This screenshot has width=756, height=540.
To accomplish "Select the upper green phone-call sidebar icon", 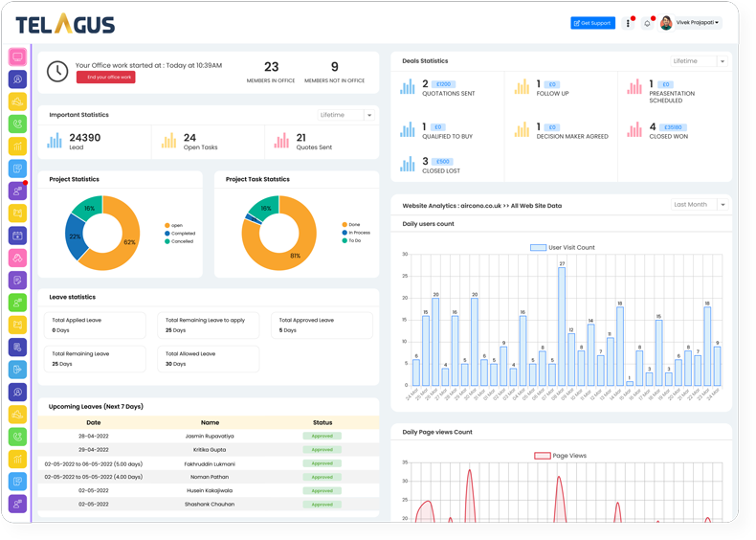I will [x=18, y=124].
